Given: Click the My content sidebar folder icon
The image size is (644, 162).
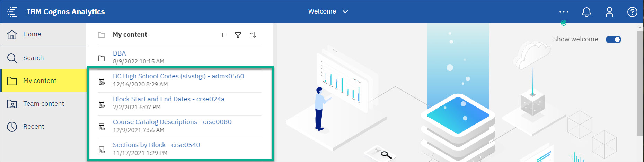Looking at the screenshot, I should pyautogui.click(x=12, y=81).
